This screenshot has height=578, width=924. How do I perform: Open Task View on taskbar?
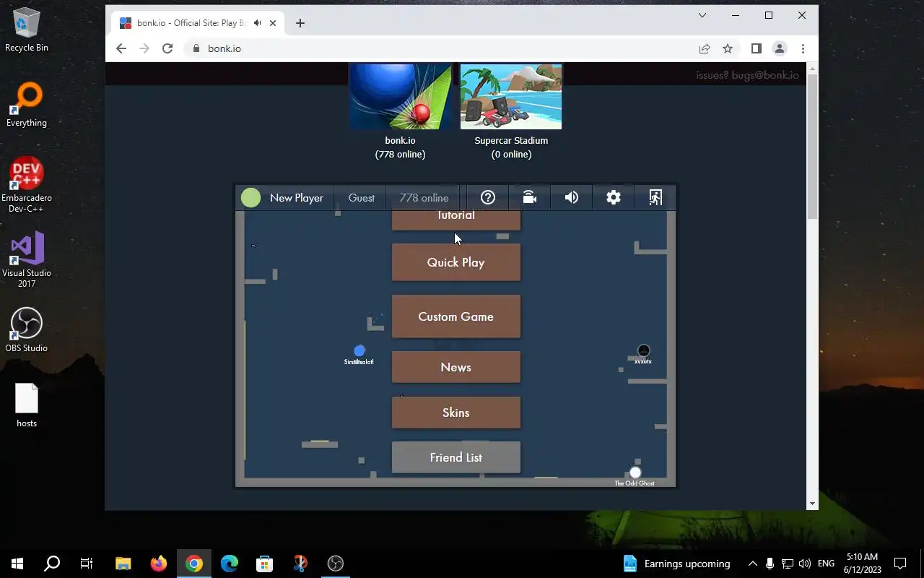pyautogui.click(x=87, y=564)
